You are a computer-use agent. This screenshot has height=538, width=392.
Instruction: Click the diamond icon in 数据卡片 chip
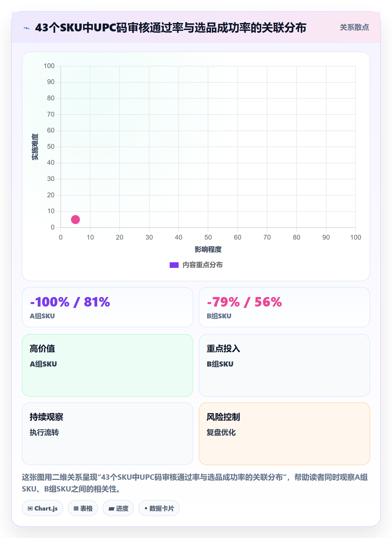click(146, 508)
